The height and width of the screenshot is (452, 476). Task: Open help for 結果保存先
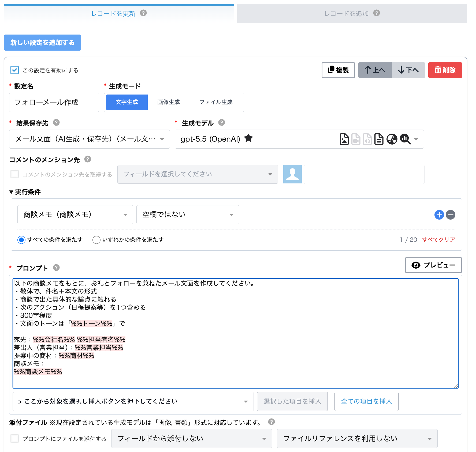(x=56, y=122)
